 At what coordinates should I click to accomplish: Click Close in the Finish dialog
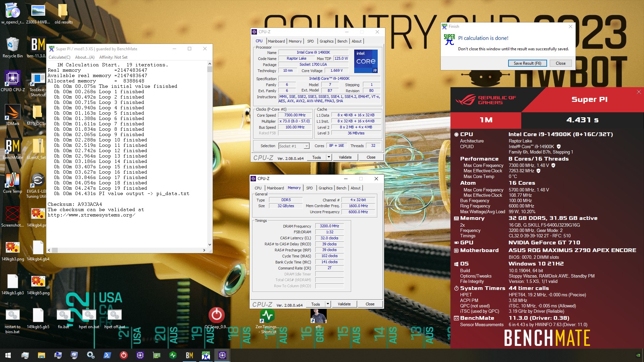pos(560,63)
